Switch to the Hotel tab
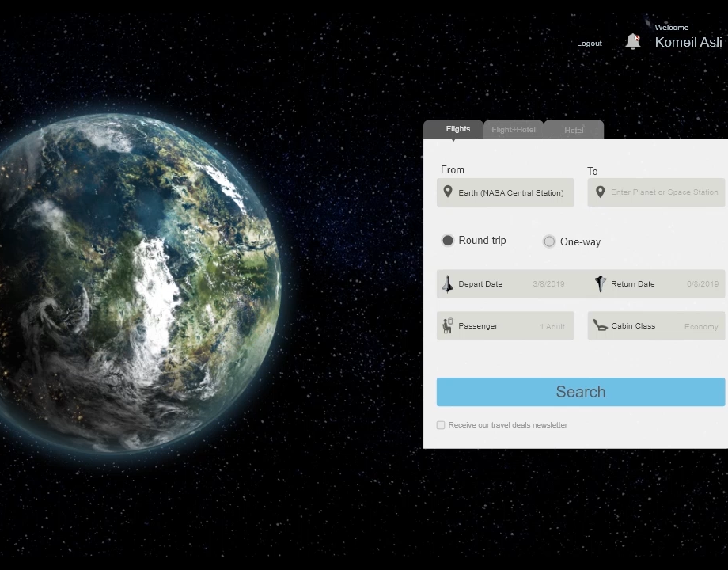The image size is (728, 570). [574, 130]
